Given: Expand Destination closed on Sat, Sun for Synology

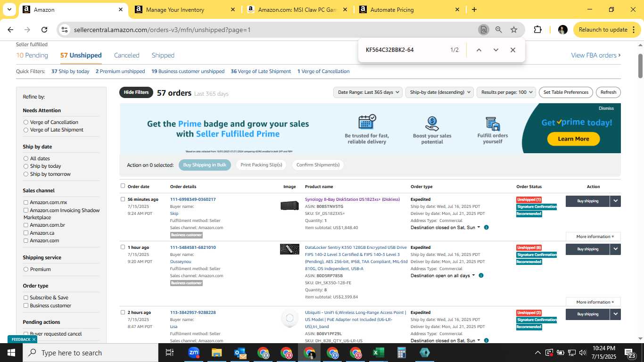Looking at the screenshot, I should click(x=446, y=228).
